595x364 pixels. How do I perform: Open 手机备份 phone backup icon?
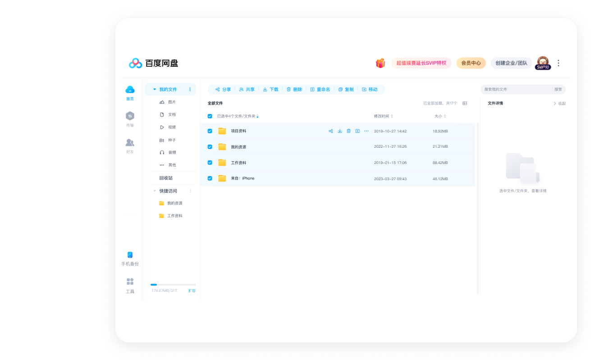click(x=130, y=255)
